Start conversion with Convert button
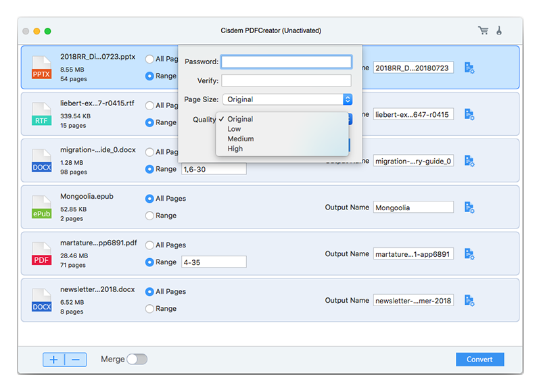Viewport: 541px width, 392px height. click(x=479, y=360)
